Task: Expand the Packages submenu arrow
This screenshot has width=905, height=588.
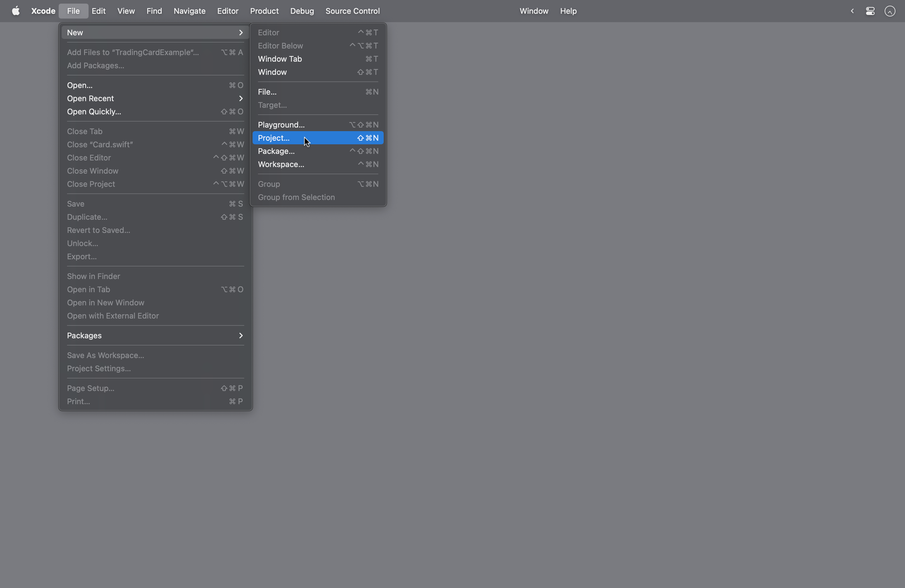Action: coord(241,335)
